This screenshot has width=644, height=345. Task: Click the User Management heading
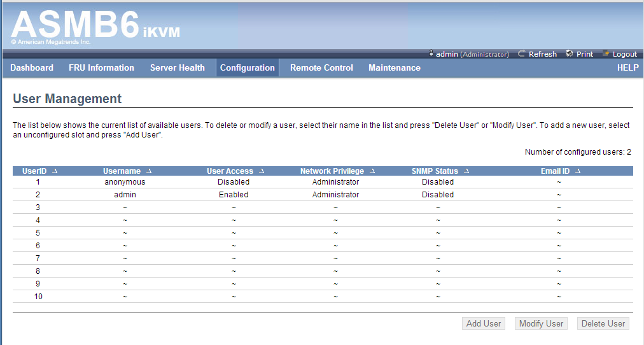67,99
